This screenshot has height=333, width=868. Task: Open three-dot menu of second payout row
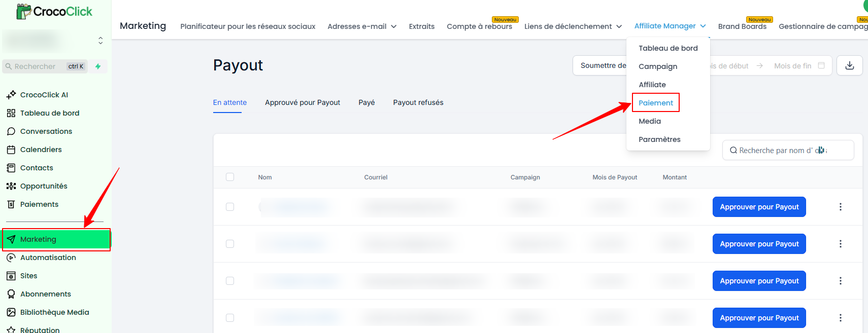click(841, 244)
